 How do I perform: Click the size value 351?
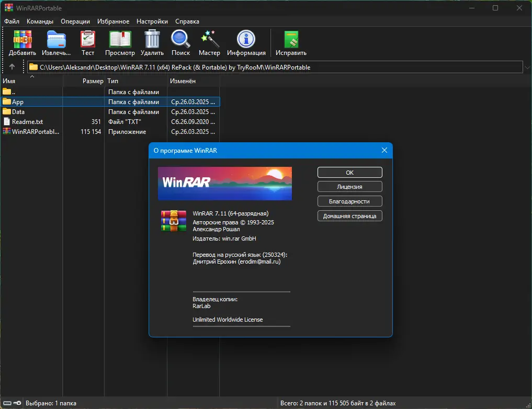tap(96, 122)
